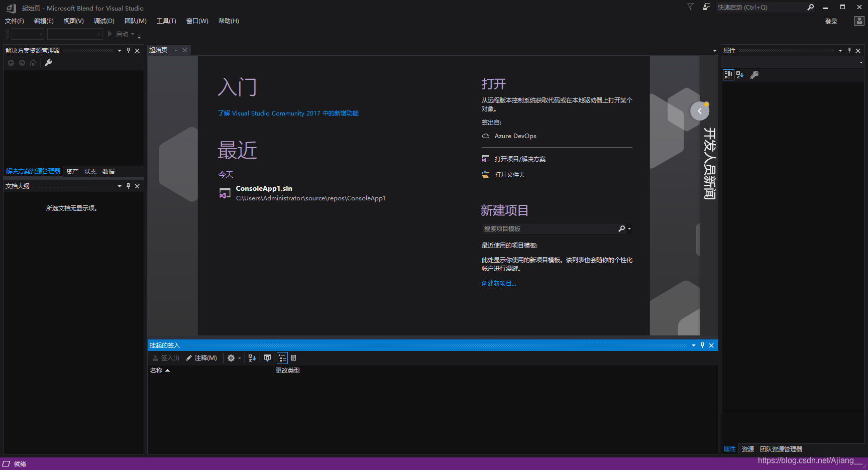Select the properties wrench icon in Solution Explorer toolbar
The width and height of the screenshot is (868, 470).
(48, 62)
